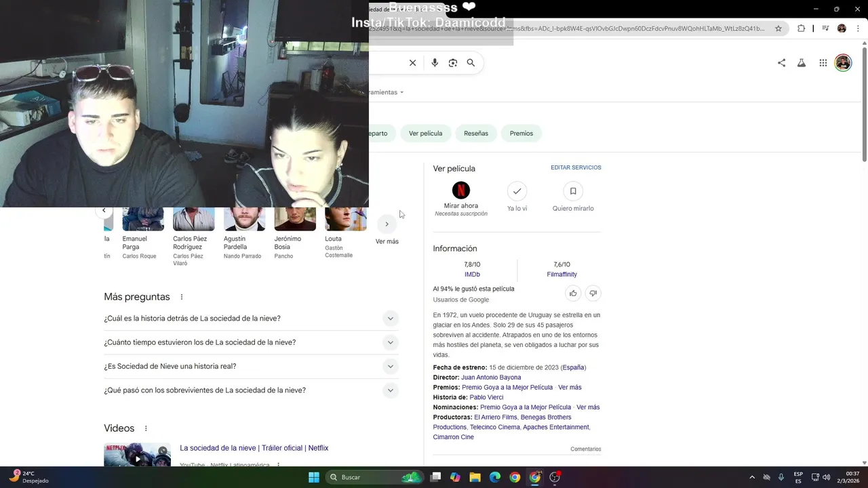Click Ver más next to Nominaciones
This screenshot has width=868, height=488.
[588, 407]
